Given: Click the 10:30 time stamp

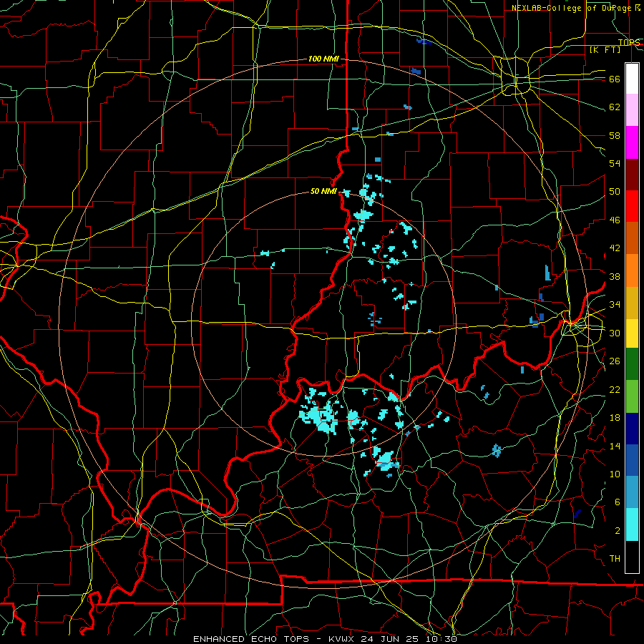Looking at the screenshot, I should click(441, 639).
